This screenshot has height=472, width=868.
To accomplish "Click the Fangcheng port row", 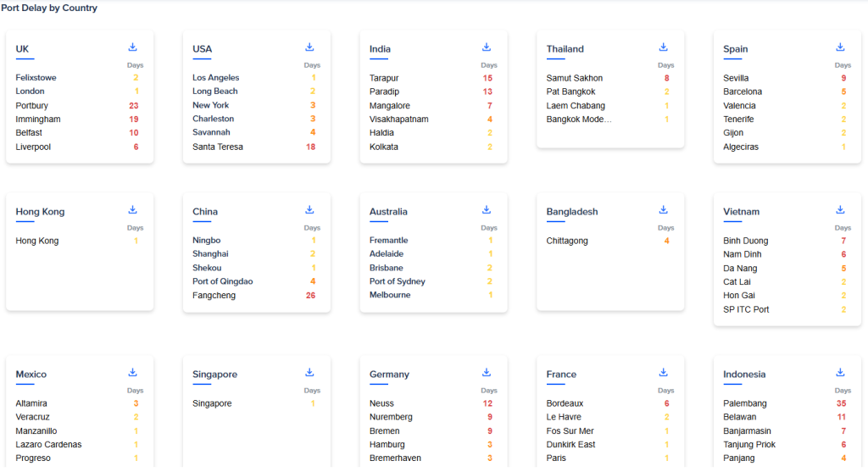I will click(214, 296).
